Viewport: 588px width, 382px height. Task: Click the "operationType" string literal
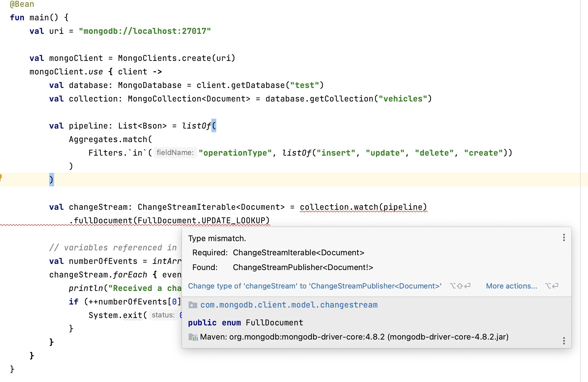pyautogui.click(x=235, y=153)
